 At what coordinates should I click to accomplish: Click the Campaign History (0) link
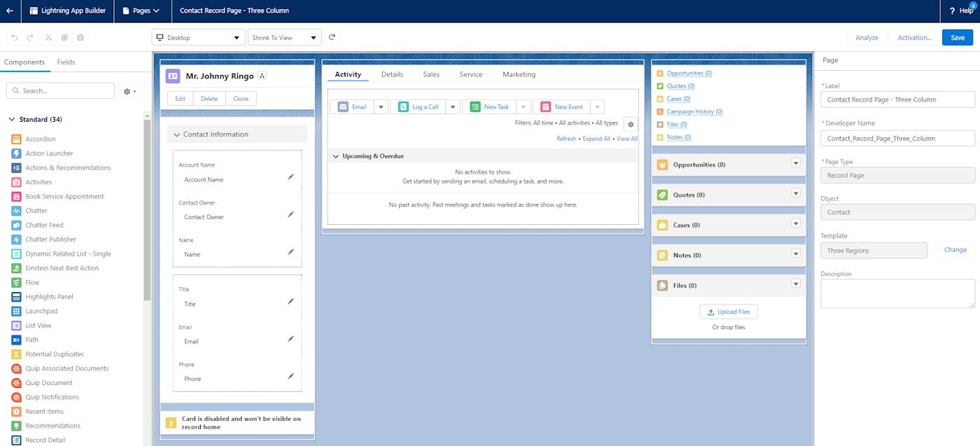coord(694,111)
